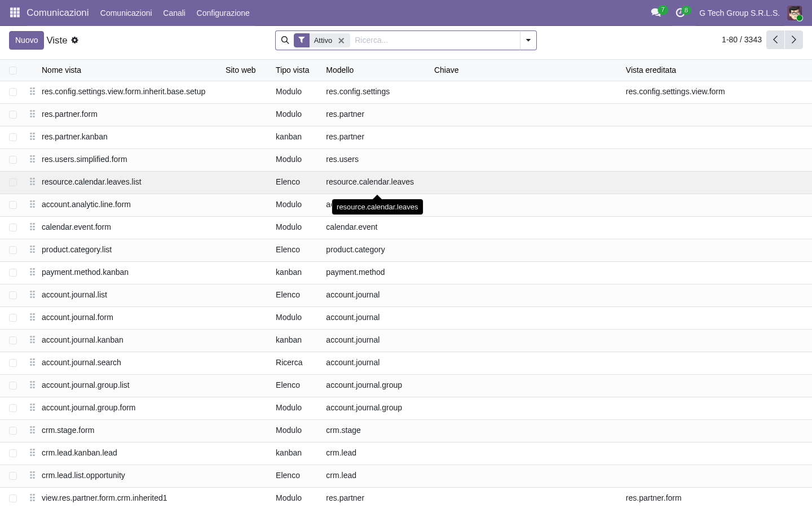Screen dimensions: 812x508
Task: Open the user avatar menu
Action: [x=795, y=13]
